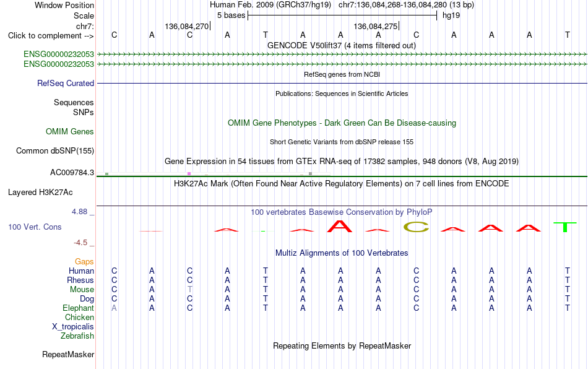Screen dimensions: 588x369
Task: Click 'Multiz Alignments of 100 Vertebrates' title
Action: click(x=342, y=253)
